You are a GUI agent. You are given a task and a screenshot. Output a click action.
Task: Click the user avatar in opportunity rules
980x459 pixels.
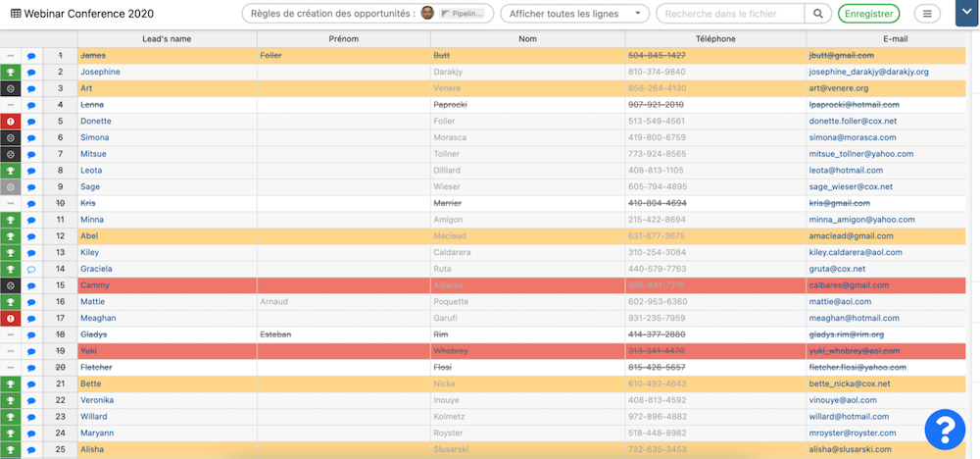[x=427, y=13]
